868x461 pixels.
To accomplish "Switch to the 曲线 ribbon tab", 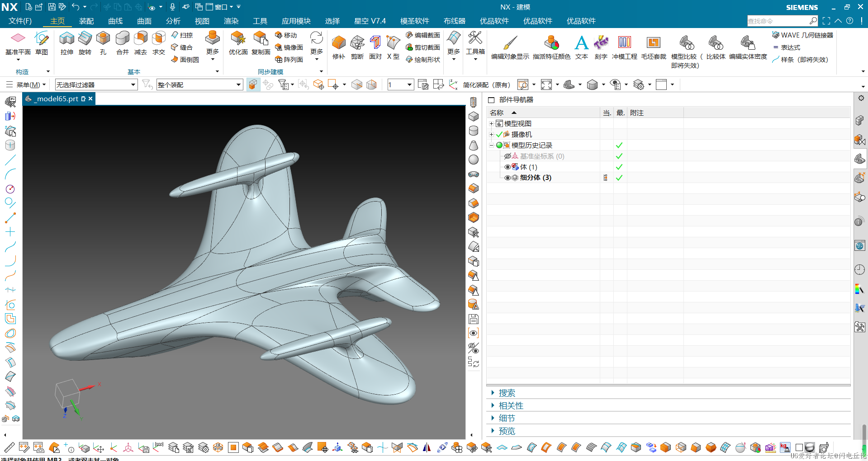I will tap(115, 21).
